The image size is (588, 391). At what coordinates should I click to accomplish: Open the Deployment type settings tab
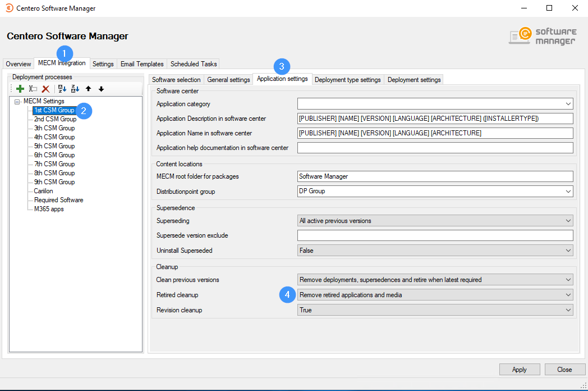347,80
